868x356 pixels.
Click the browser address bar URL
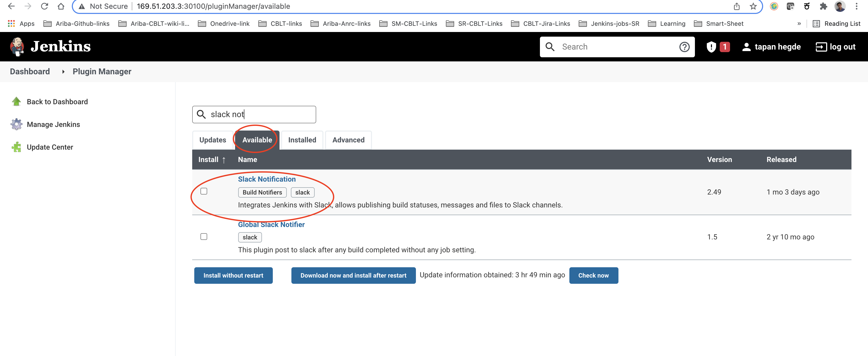[x=213, y=6]
